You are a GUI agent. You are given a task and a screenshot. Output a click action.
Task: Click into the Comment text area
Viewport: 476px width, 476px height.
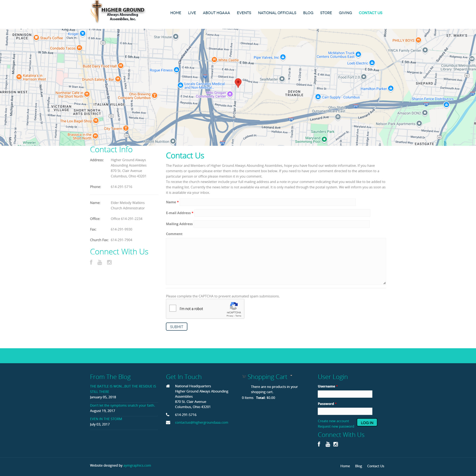(x=276, y=261)
